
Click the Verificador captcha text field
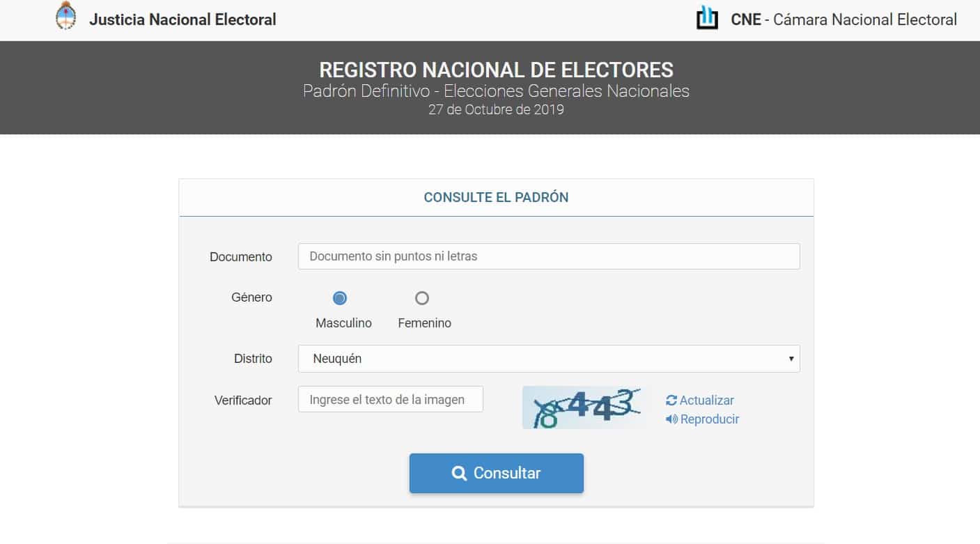[x=390, y=400]
